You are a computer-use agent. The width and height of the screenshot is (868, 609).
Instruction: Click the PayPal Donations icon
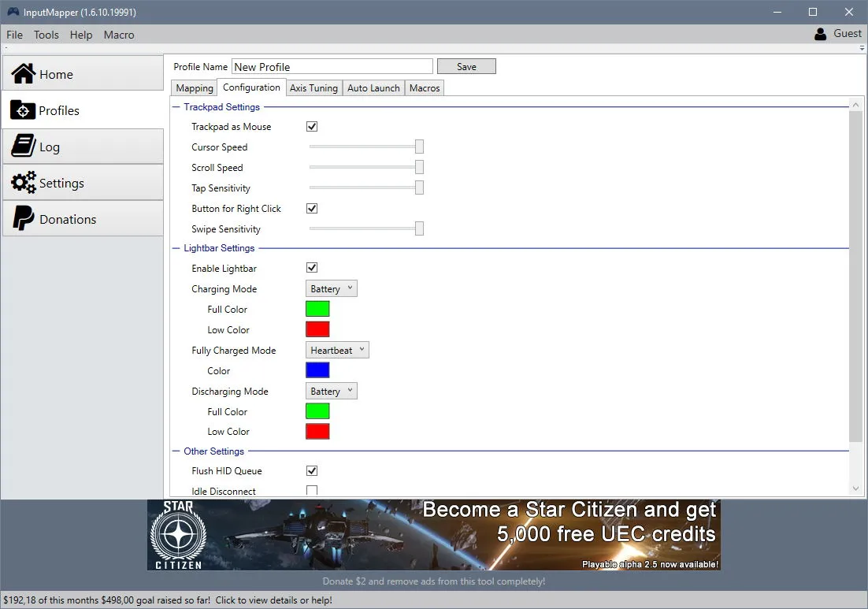point(24,218)
